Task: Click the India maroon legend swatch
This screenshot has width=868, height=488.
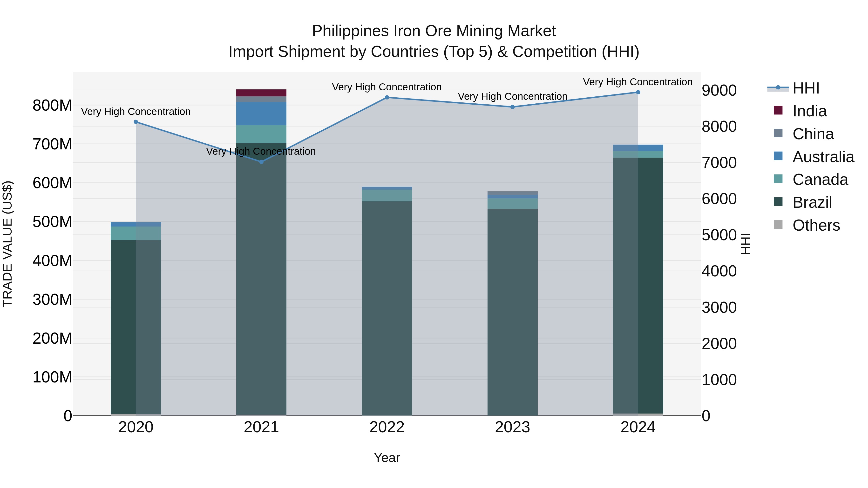Action: click(778, 110)
